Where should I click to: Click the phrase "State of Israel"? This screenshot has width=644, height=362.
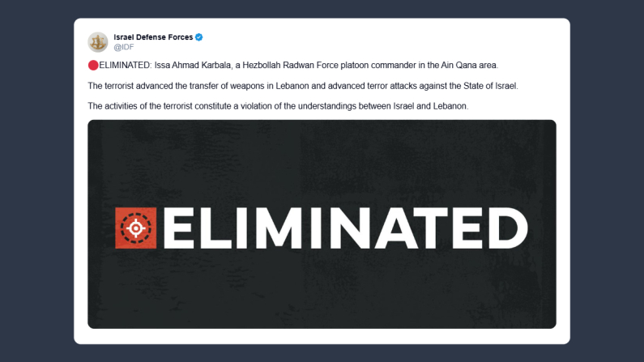(483, 86)
